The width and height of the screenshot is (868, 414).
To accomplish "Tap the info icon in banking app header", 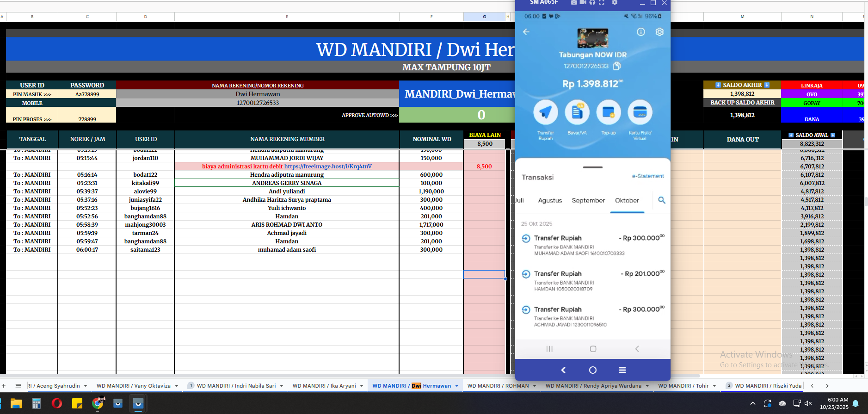I will tap(641, 32).
